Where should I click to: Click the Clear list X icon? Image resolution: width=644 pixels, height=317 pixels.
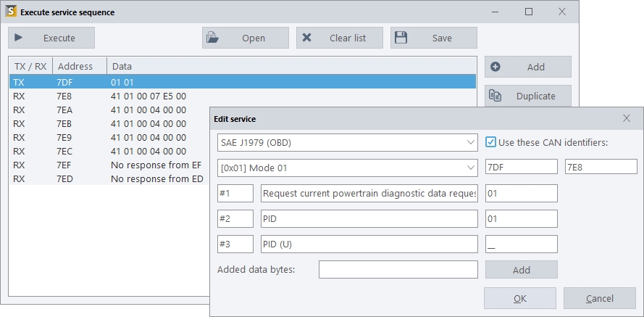[307, 38]
